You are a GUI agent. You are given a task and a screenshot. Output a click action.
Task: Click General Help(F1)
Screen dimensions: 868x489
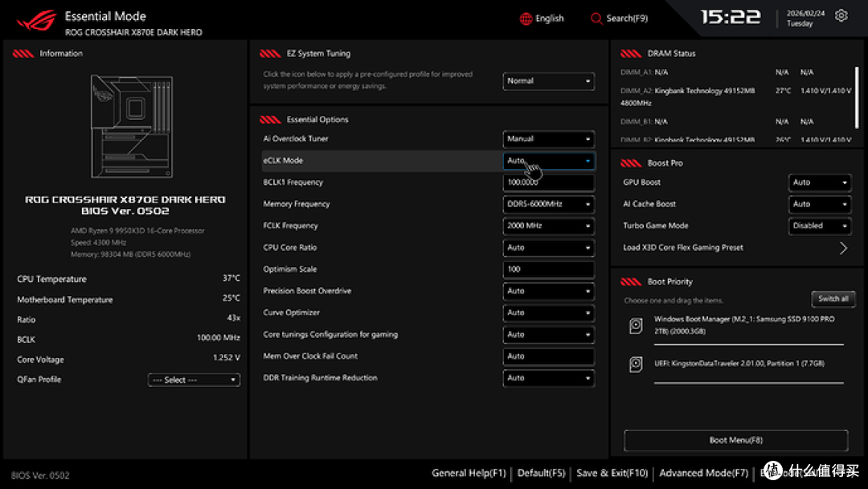[469, 473]
